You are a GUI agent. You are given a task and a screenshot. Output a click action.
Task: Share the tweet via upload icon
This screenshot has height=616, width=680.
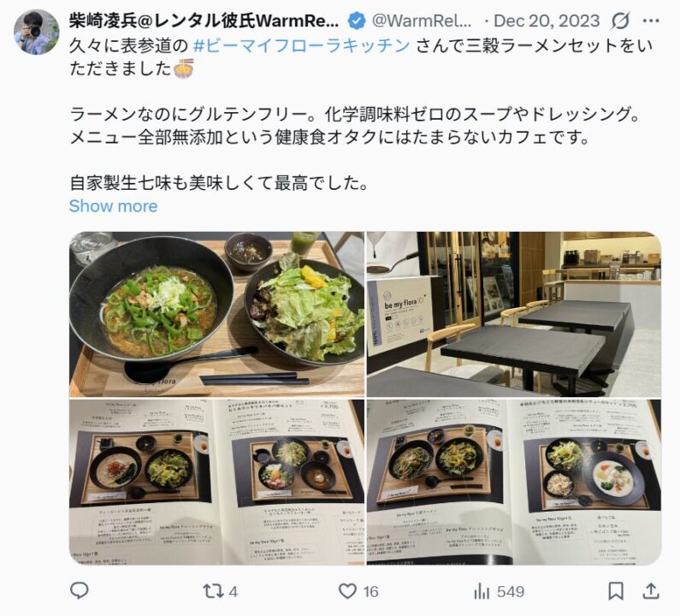651,591
